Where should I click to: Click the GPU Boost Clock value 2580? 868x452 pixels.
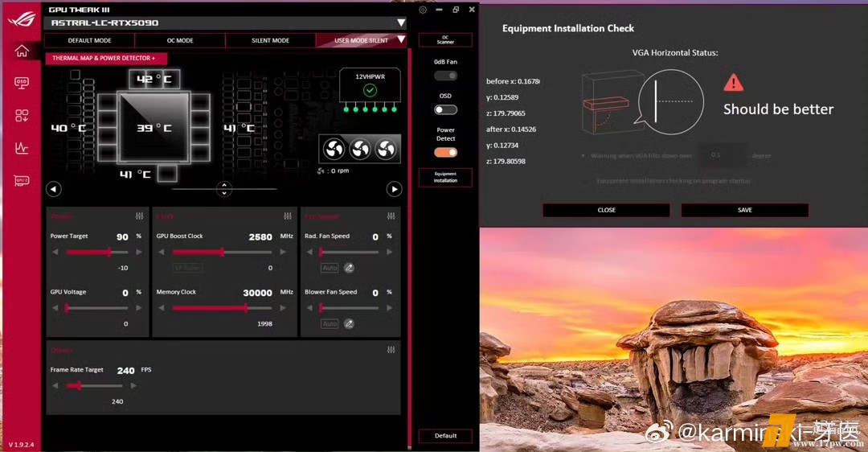click(260, 237)
